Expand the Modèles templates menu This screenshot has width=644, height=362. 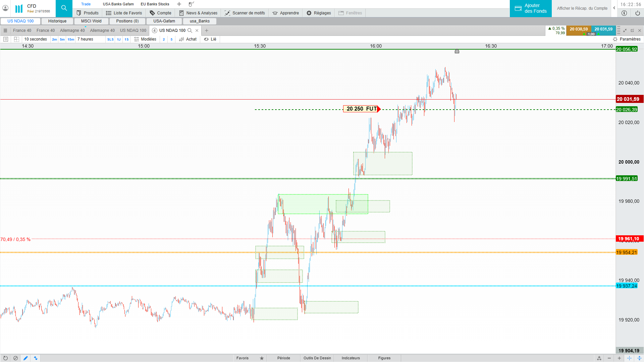[145, 39]
